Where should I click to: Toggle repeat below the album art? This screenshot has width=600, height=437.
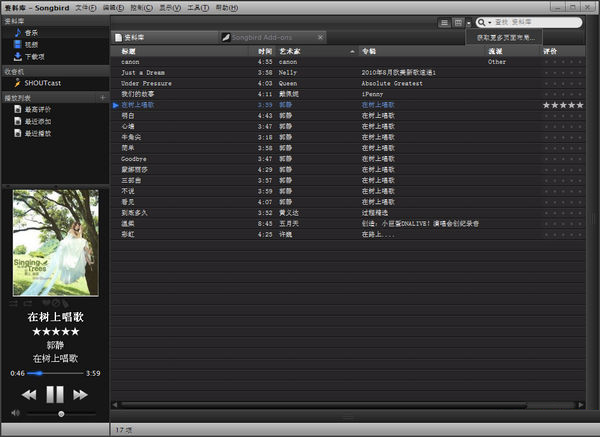pyautogui.click(x=29, y=303)
